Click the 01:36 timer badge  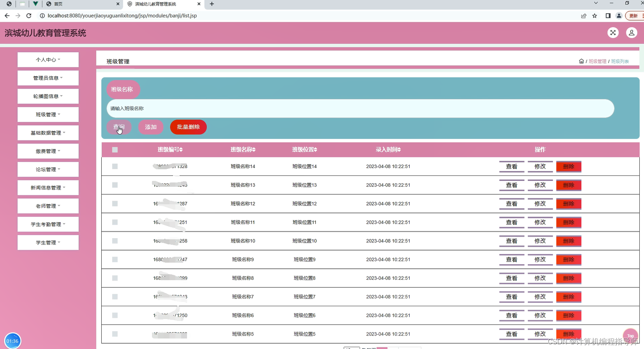[12, 341]
